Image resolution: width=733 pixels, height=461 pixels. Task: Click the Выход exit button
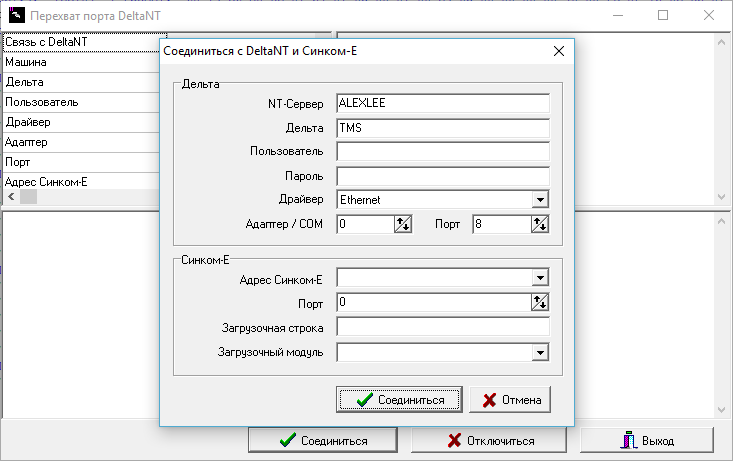click(x=647, y=440)
